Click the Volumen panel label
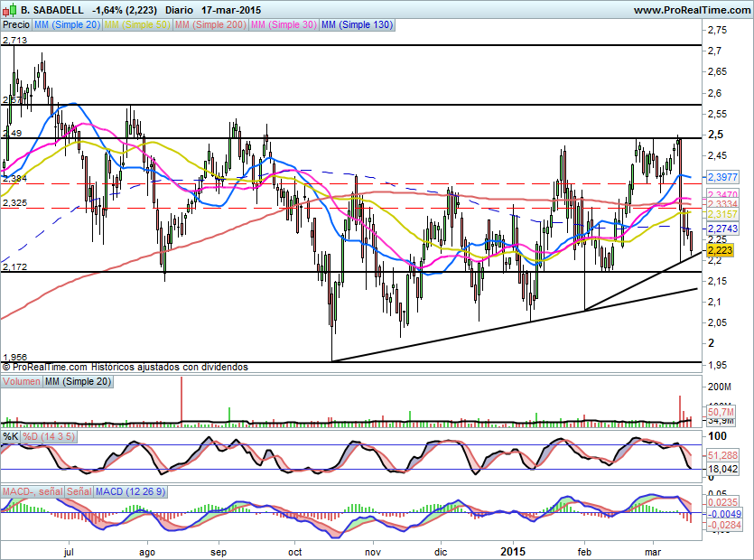The width and height of the screenshot is (754, 560). 22,381
